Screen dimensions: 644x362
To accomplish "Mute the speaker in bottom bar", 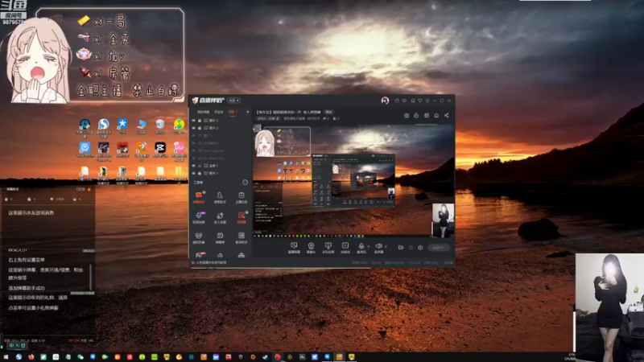I will coord(378,247).
